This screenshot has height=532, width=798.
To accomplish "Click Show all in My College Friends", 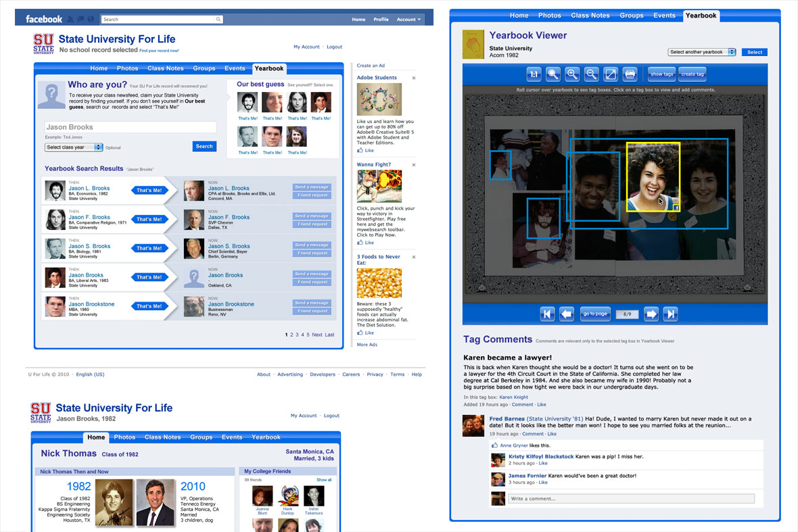I will 324,480.
